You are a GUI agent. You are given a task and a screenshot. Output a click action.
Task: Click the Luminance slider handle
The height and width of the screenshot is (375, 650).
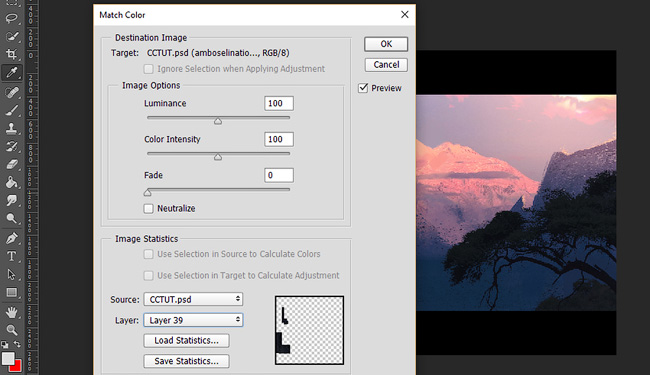tap(218, 121)
